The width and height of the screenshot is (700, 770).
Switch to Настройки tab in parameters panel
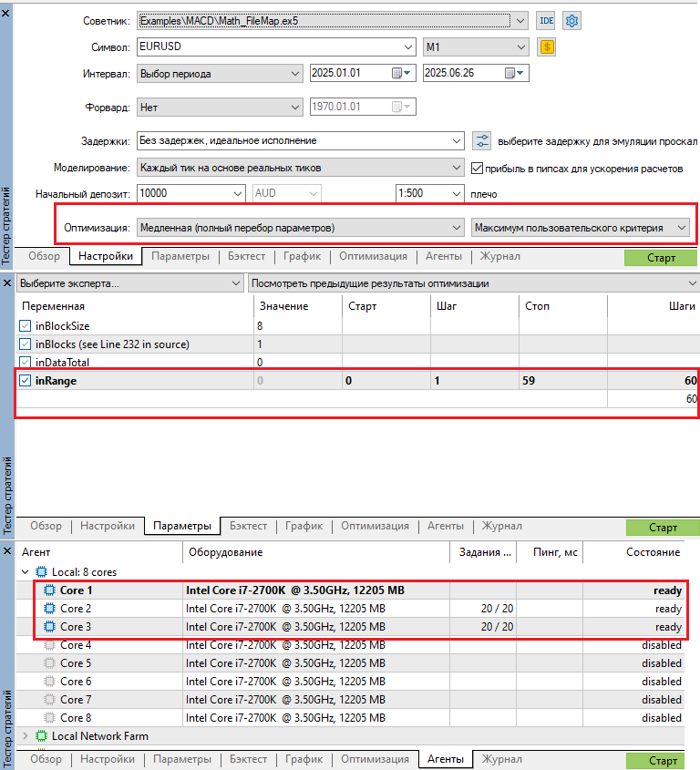(107, 526)
